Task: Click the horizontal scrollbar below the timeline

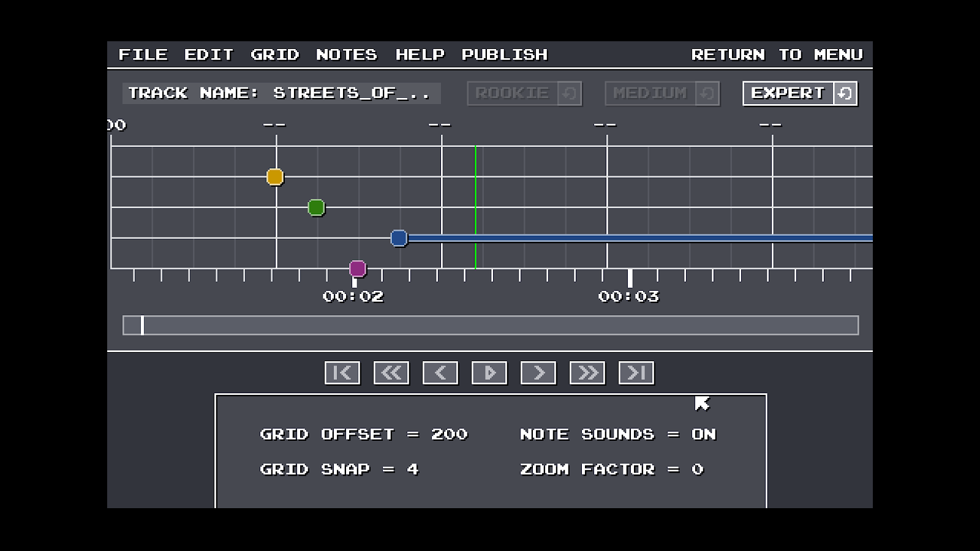Action: point(490,325)
